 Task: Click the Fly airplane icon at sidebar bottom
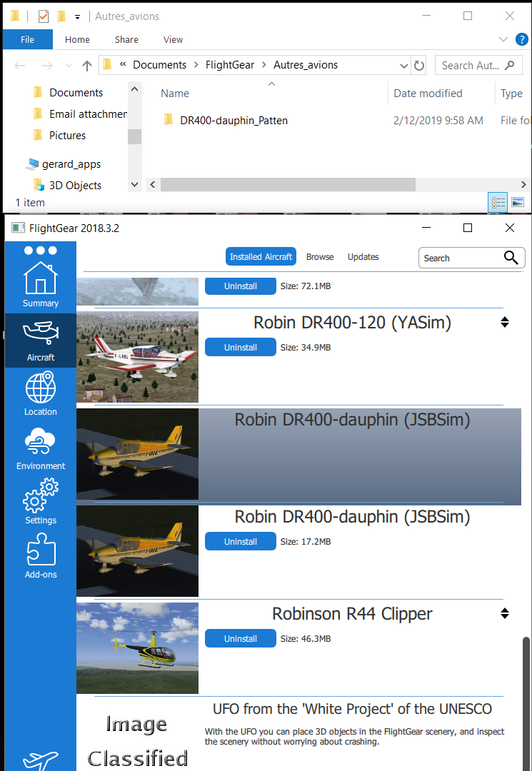coord(40,760)
